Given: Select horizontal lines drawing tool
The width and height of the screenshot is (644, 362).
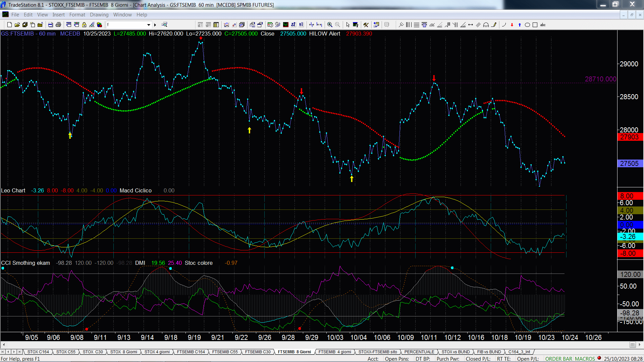Looking at the screenshot, I should tap(417, 25).
